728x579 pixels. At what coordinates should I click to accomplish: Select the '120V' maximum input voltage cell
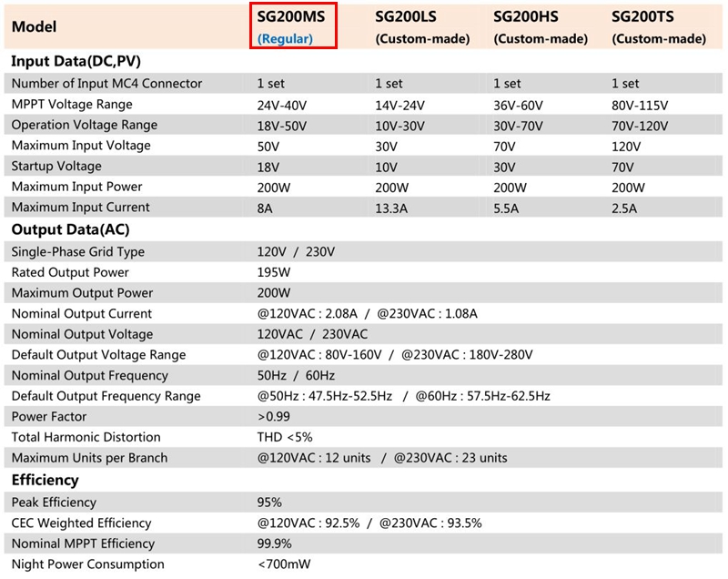(x=626, y=147)
